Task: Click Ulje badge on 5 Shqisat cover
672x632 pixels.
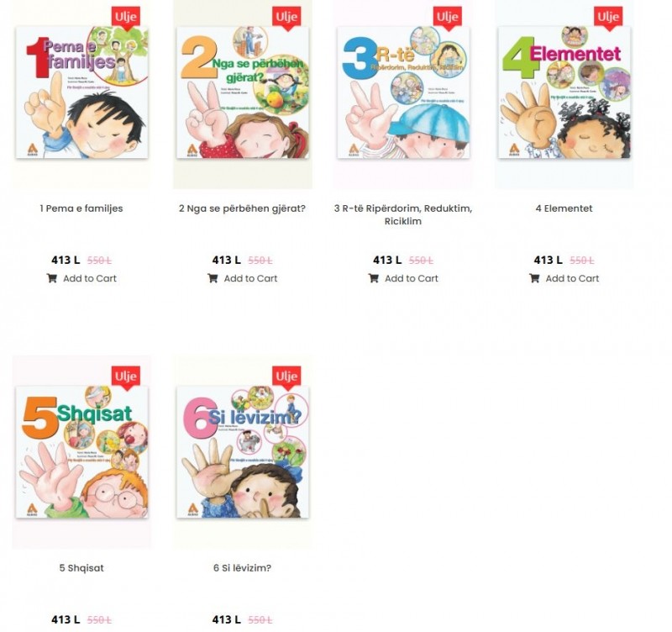Action: pos(125,377)
